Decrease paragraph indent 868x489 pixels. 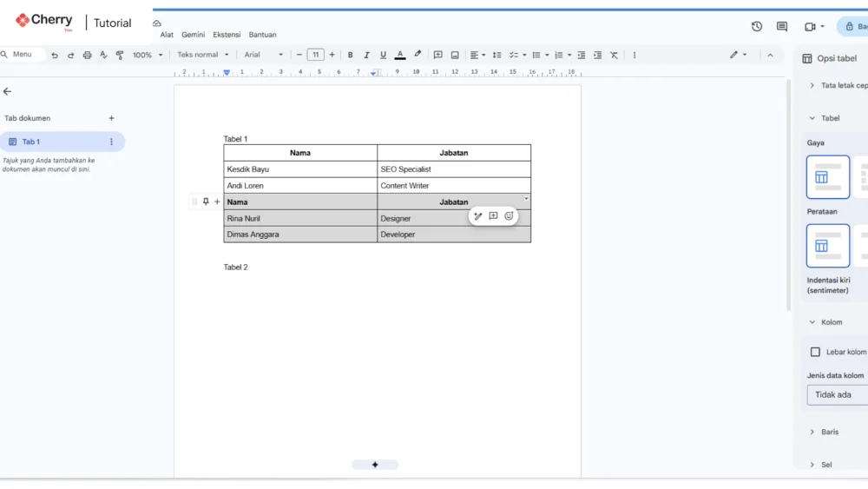pos(582,55)
